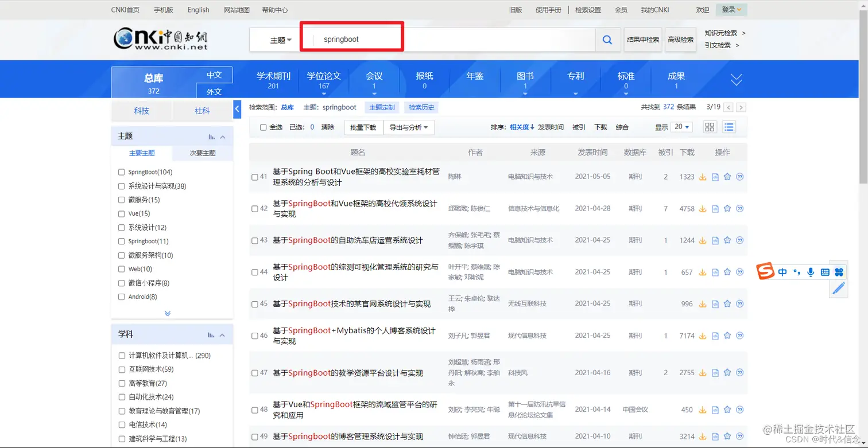
Task: Open the 登录 login dropdown
Action: 731,10
